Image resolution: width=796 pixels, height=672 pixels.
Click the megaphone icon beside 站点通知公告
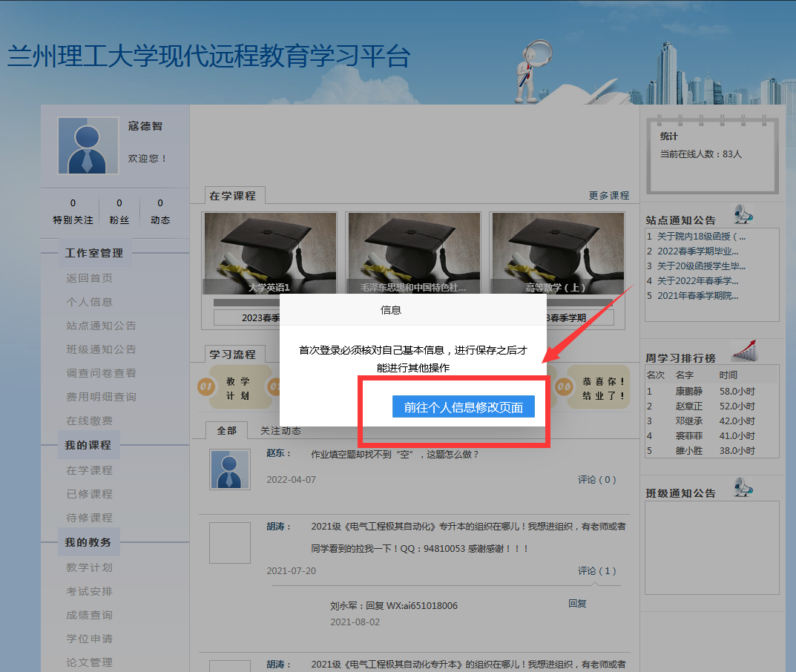coord(743,214)
